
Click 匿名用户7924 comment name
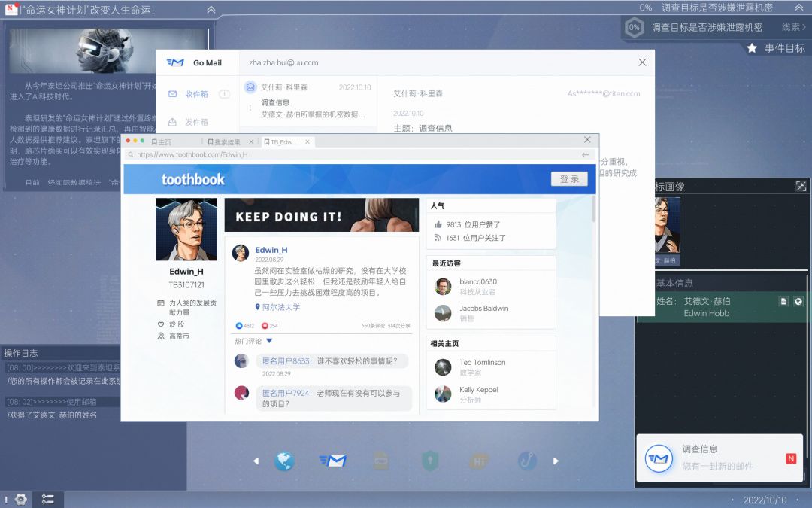pos(286,393)
